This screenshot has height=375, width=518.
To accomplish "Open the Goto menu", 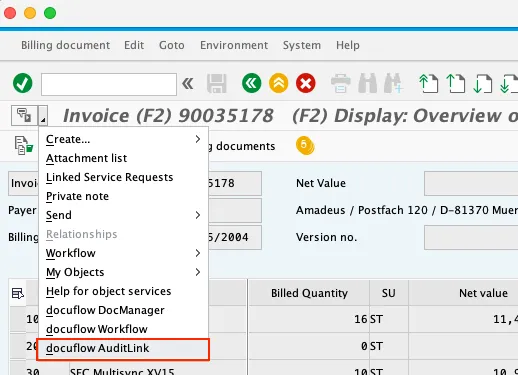I will (172, 45).
